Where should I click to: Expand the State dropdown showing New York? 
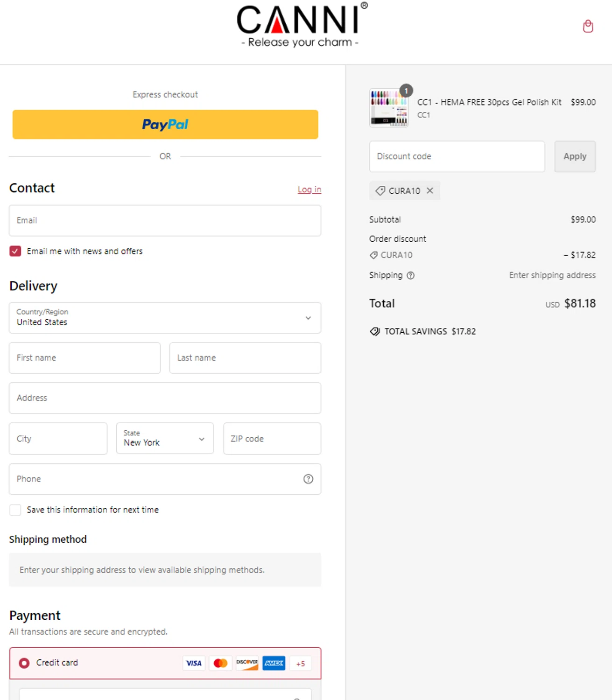(165, 439)
